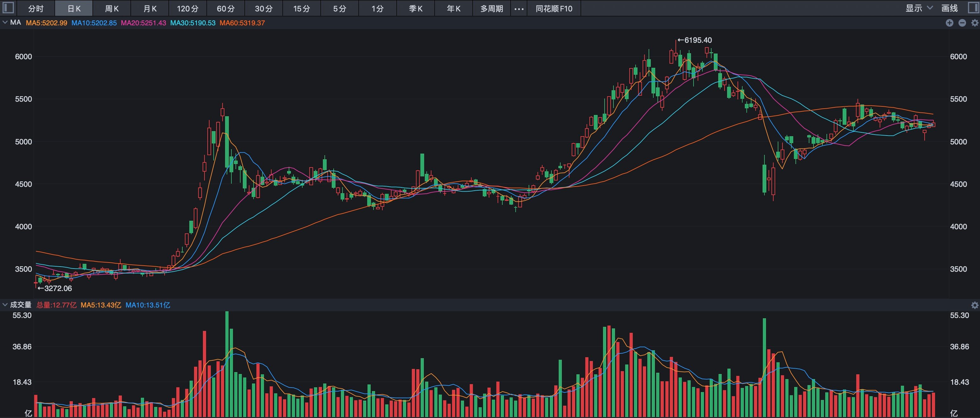Click the 3272.06 low price marker
980x418 pixels.
[55, 288]
